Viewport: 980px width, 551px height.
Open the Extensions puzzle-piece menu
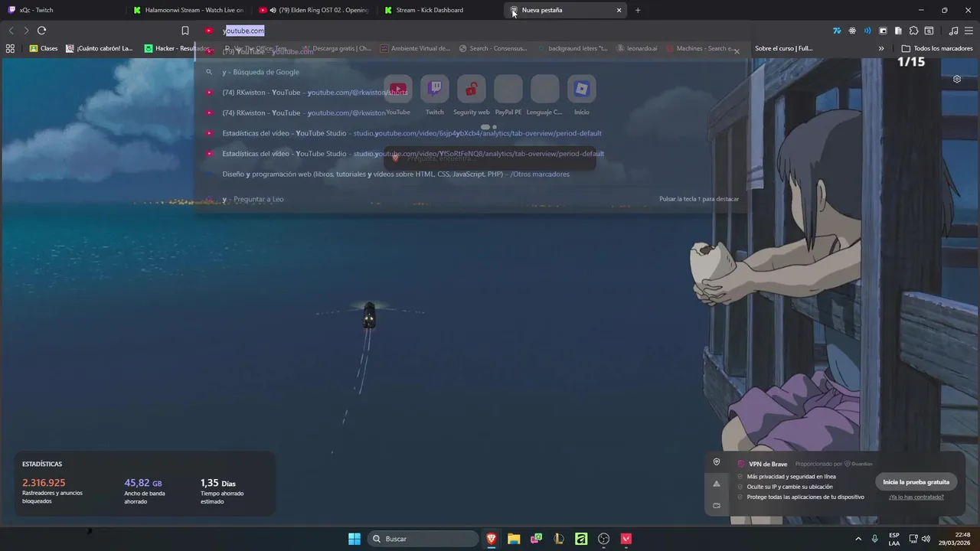[x=913, y=31]
